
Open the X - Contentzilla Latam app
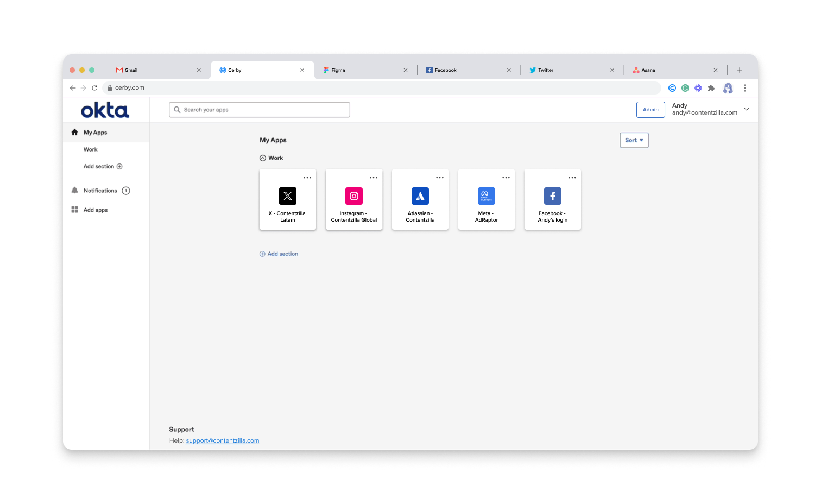coord(288,199)
